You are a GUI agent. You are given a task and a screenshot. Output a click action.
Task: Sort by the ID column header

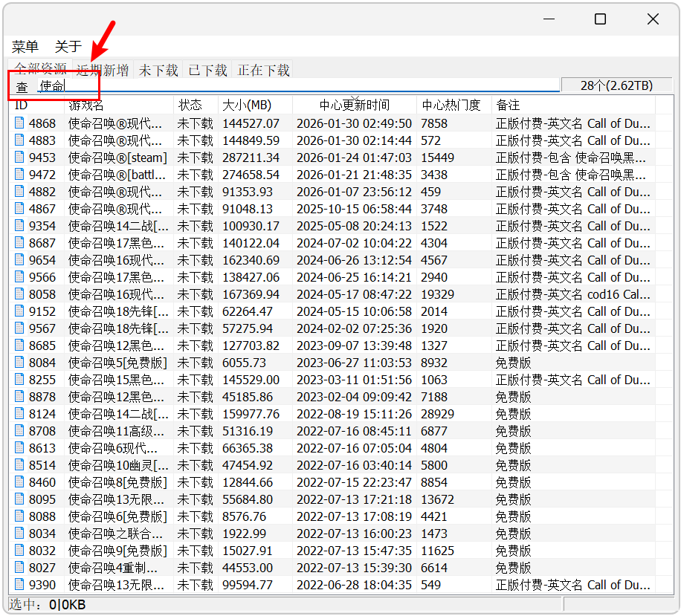37,105
